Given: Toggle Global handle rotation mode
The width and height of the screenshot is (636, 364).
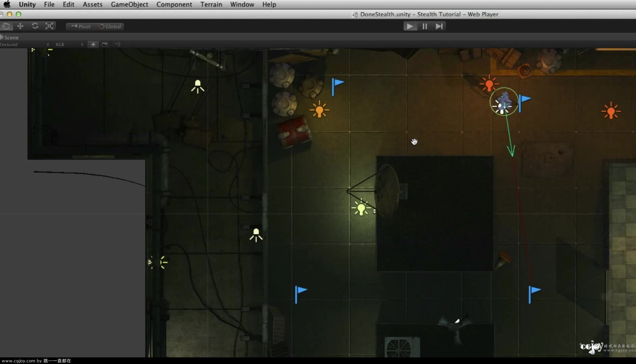Looking at the screenshot, I should 110,26.
